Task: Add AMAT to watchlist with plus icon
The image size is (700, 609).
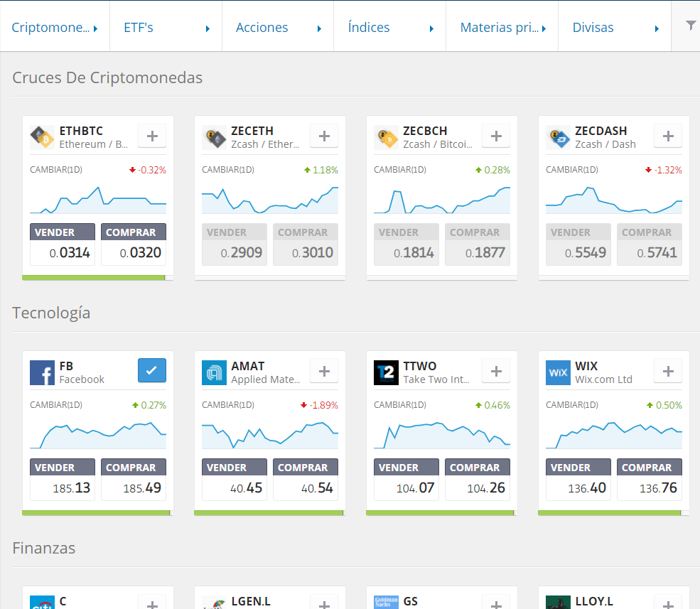Action: [324, 371]
